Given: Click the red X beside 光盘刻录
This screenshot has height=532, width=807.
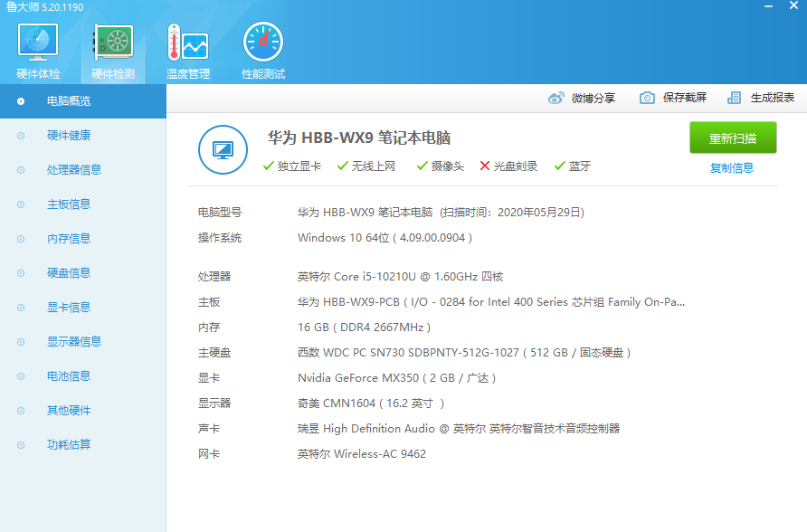Looking at the screenshot, I should pyautogui.click(x=485, y=166).
